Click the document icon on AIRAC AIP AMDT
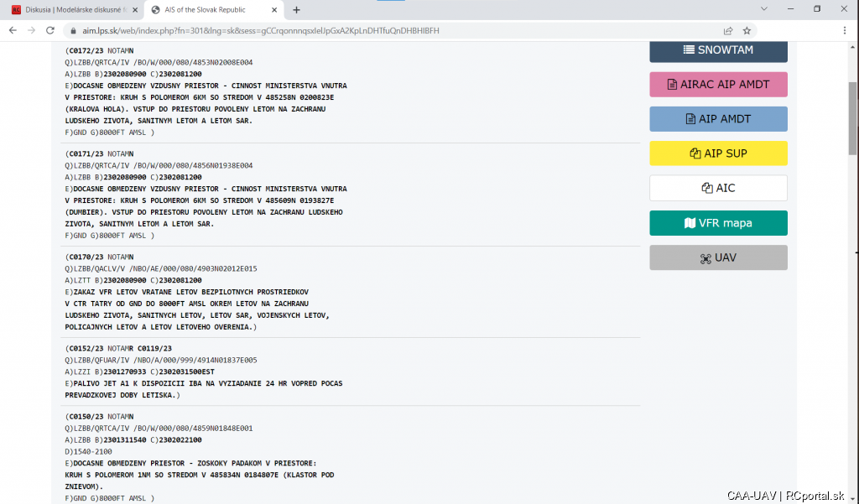 [x=672, y=85]
